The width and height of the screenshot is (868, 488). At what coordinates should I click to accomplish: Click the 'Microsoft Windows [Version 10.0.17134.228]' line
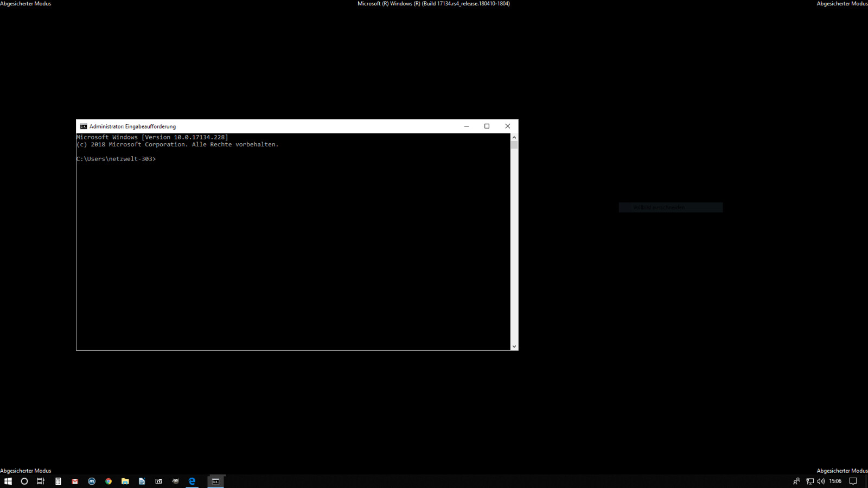(x=152, y=137)
